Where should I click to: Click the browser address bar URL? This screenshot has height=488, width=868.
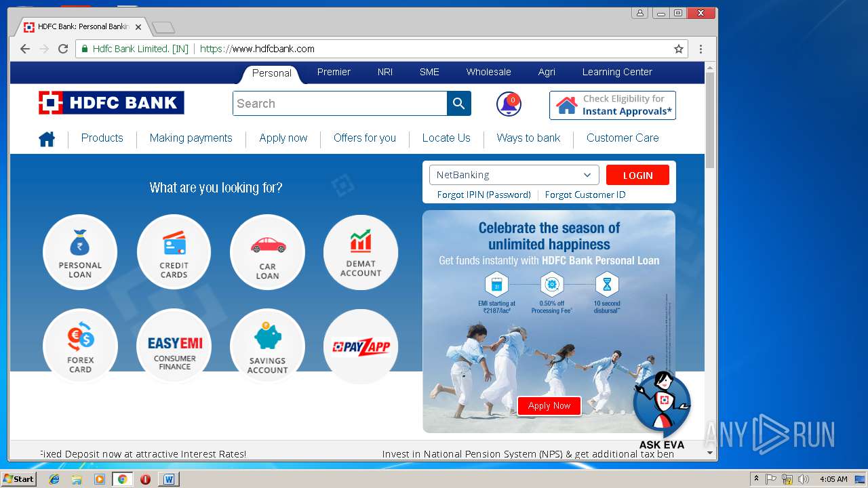coord(257,49)
